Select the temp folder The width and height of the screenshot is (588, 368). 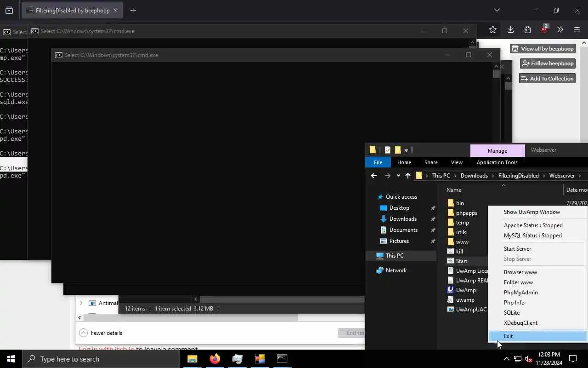pyautogui.click(x=462, y=223)
